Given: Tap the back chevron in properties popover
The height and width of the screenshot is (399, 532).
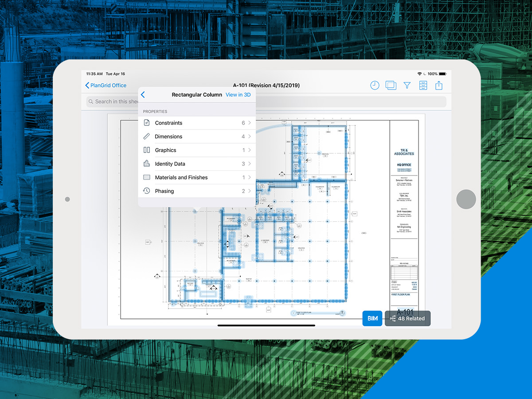Looking at the screenshot, I should point(143,95).
